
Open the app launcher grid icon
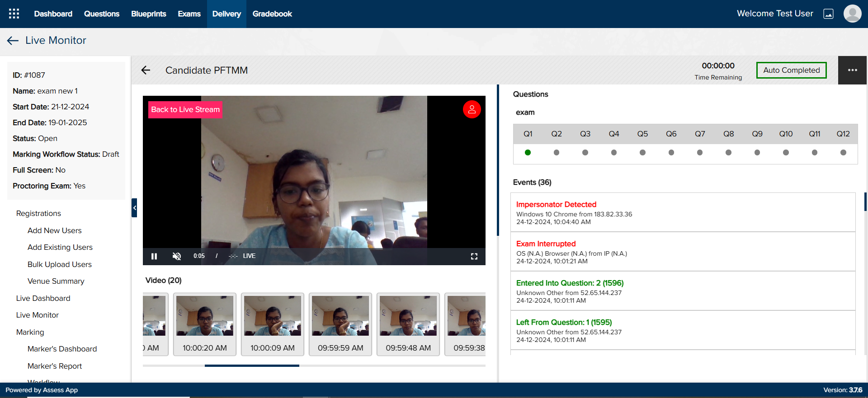(x=14, y=14)
